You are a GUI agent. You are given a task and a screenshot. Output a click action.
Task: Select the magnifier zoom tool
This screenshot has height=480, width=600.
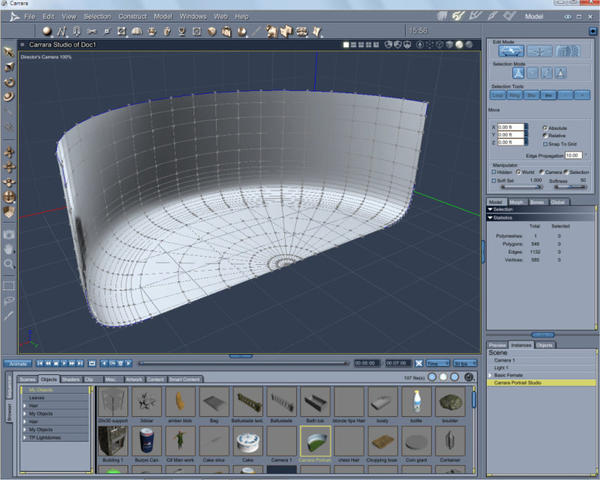tap(9, 264)
